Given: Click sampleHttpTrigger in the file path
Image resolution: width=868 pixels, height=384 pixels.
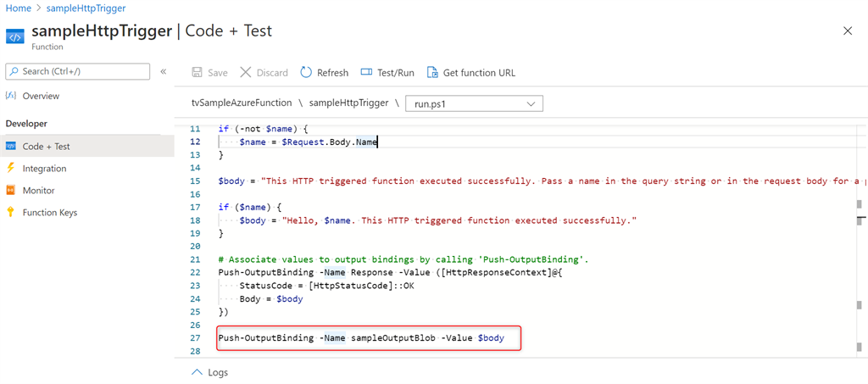Looking at the screenshot, I should (348, 103).
